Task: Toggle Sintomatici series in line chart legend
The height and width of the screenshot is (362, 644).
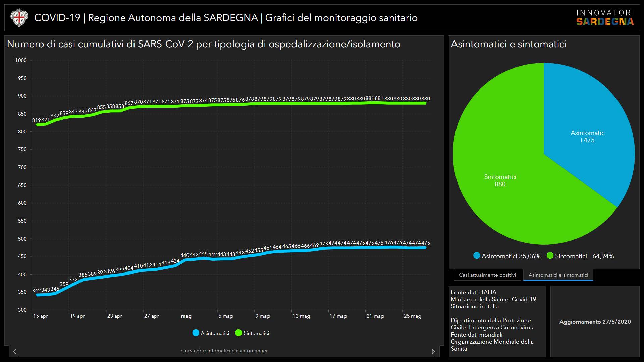Action: (x=252, y=333)
